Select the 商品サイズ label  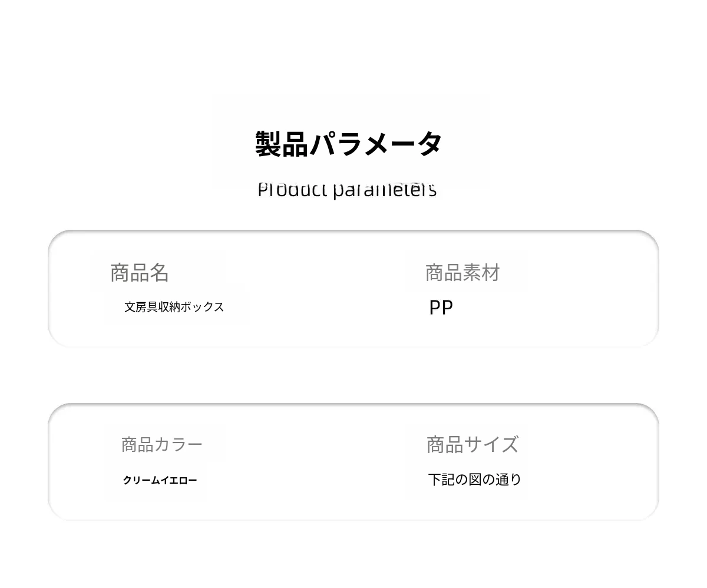click(x=472, y=444)
